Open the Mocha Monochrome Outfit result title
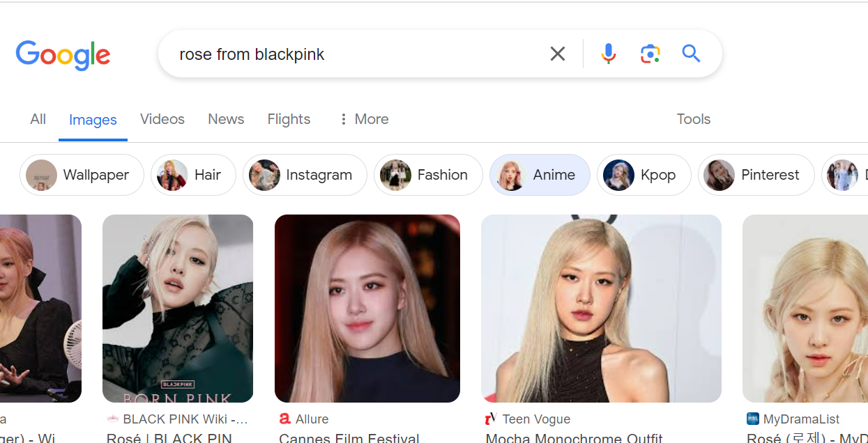Viewport: 868px width, 443px height. pos(574,437)
